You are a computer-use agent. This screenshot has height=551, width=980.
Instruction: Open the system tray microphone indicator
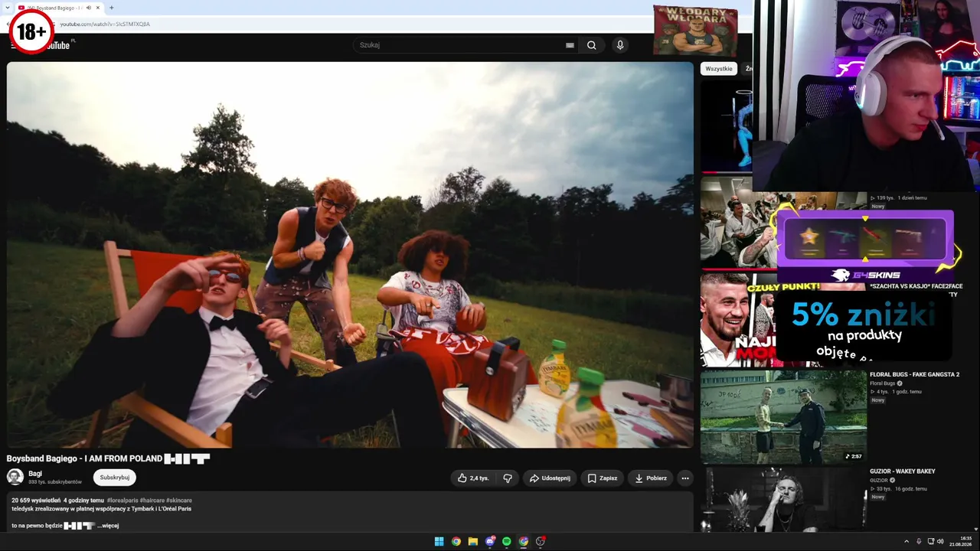[x=919, y=541]
